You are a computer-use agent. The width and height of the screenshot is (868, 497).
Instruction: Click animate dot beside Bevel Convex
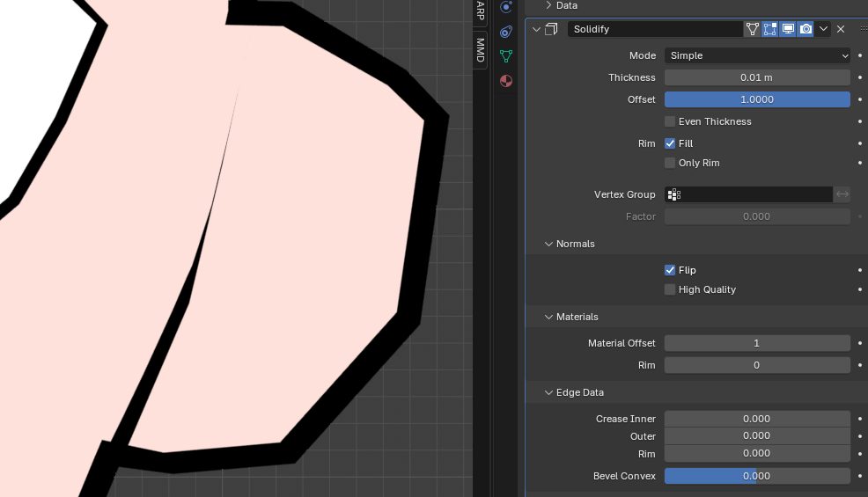click(x=860, y=476)
